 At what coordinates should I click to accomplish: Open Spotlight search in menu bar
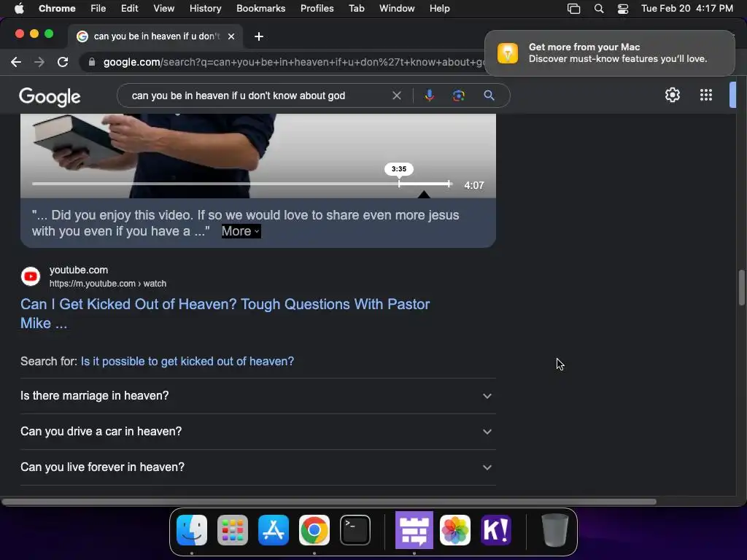pyautogui.click(x=599, y=9)
